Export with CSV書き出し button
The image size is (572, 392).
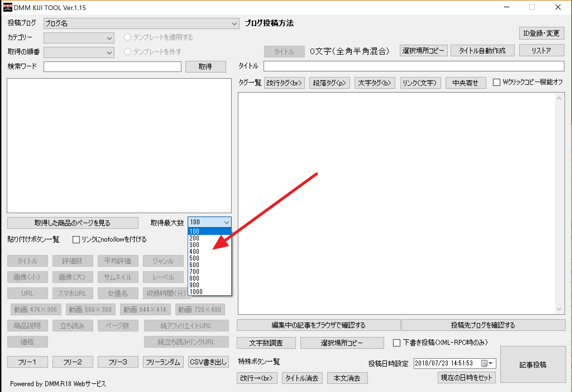coord(208,362)
